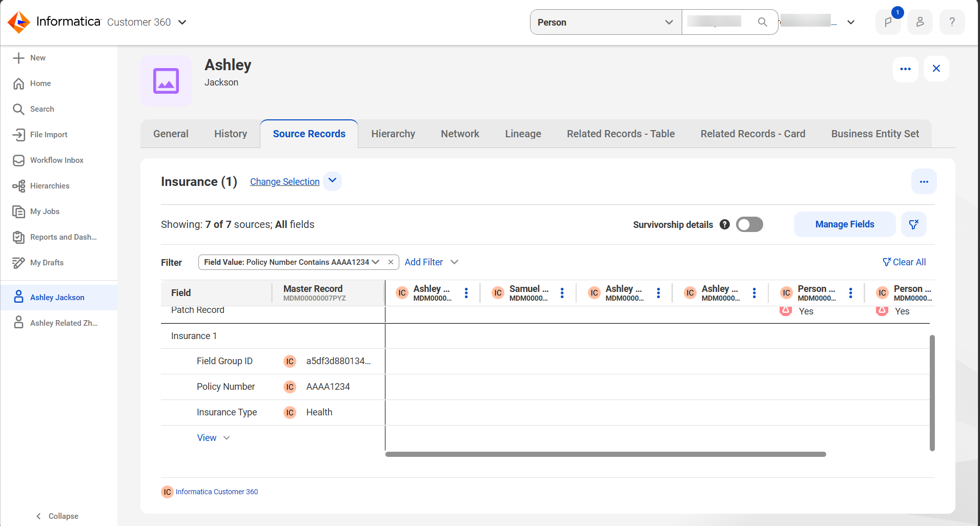Switch to the Hierarchy tab
Screen dimensions: 980x526
tap(393, 134)
